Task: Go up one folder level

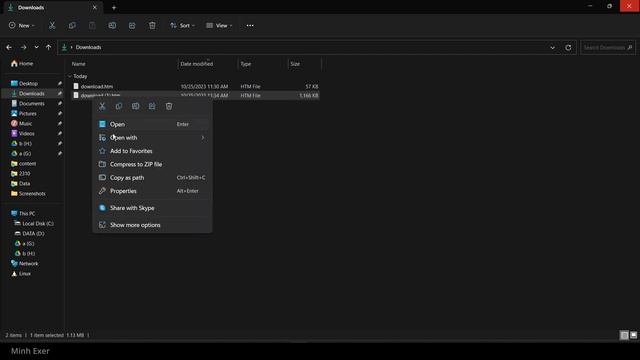Action: pos(49,47)
